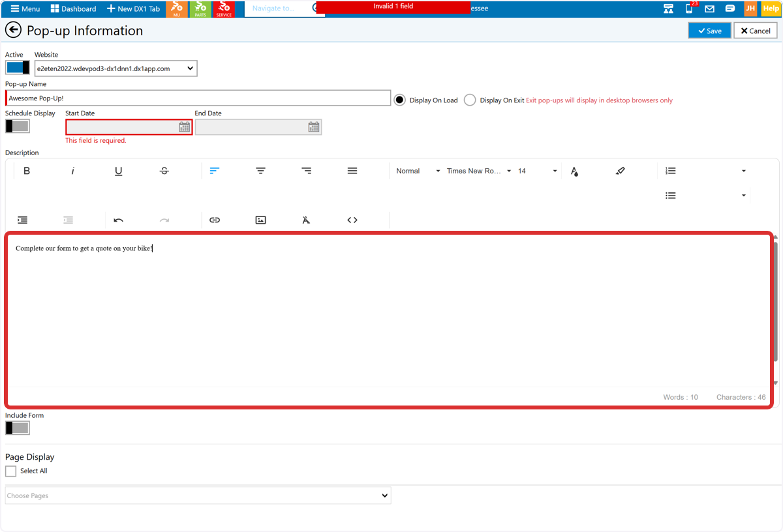Open the End Date calendar picker

[314, 127]
